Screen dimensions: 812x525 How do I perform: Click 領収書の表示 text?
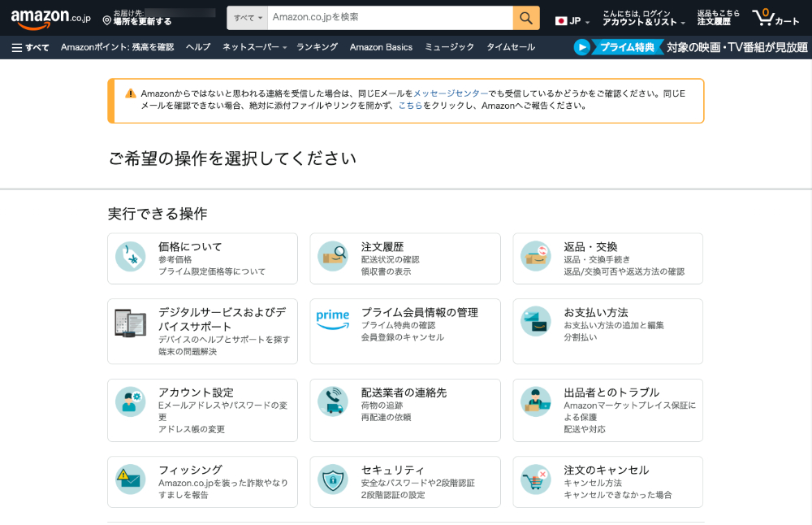(386, 271)
